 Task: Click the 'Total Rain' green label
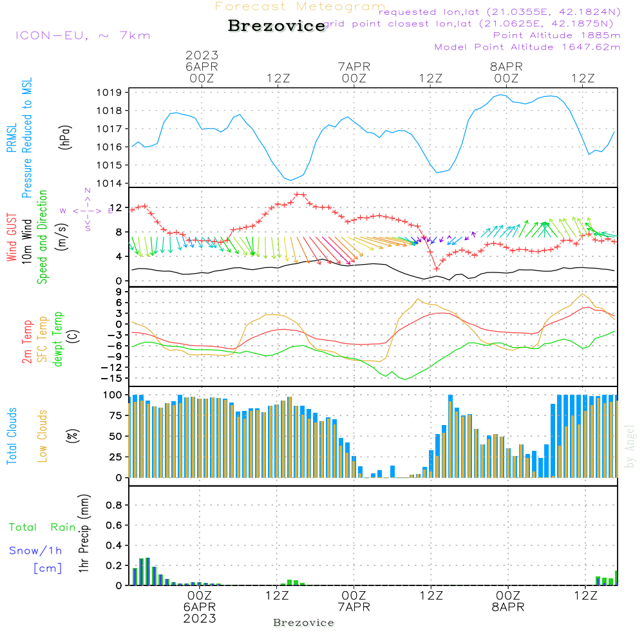pos(43,527)
